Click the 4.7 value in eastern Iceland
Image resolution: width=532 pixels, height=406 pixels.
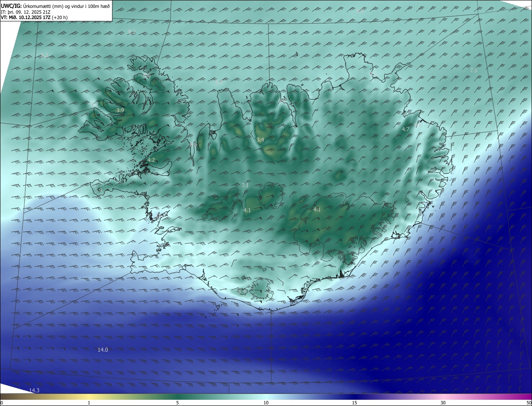tap(406, 129)
